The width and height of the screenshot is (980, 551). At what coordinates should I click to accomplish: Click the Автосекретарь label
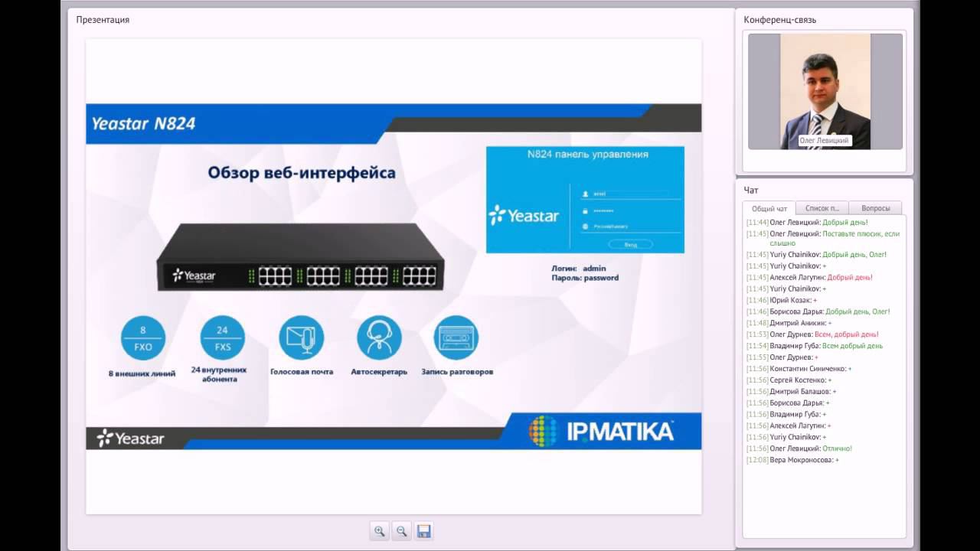click(x=379, y=372)
